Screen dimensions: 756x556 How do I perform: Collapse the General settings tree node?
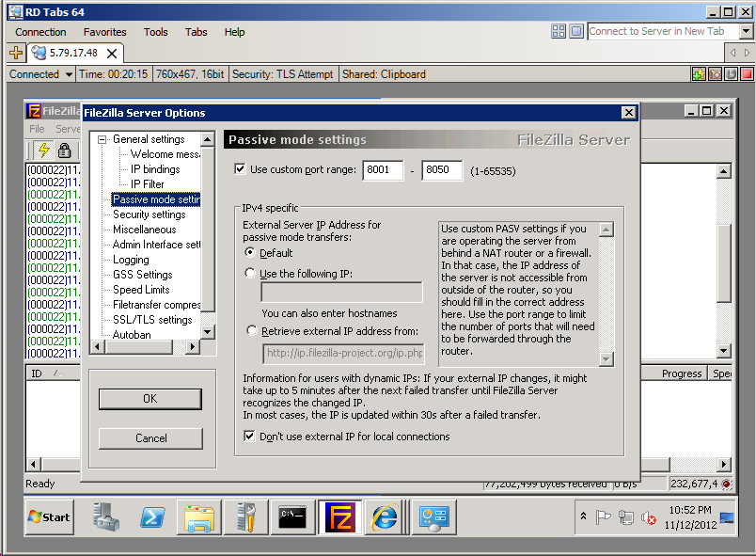pyautogui.click(x=102, y=139)
